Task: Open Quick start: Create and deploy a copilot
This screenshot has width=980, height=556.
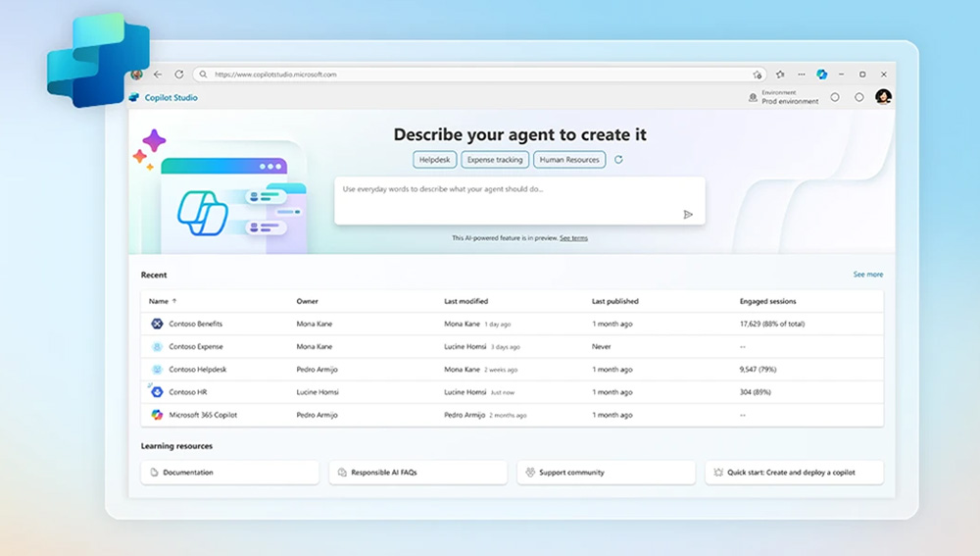Action: coord(795,473)
